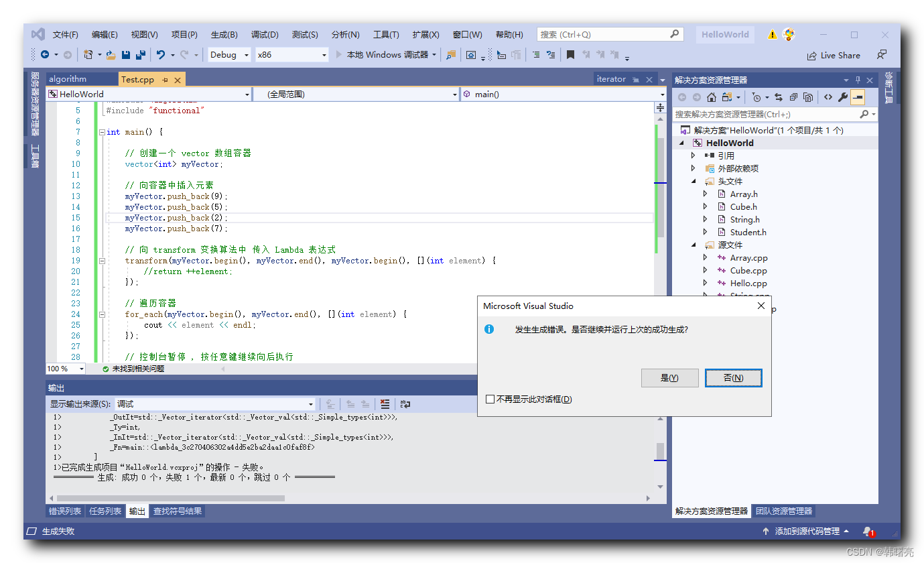Image resolution: width=924 pixels, height=563 pixels.
Task: Click the Home icon in Solution Explorer toolbar
Action: [712, 97]
